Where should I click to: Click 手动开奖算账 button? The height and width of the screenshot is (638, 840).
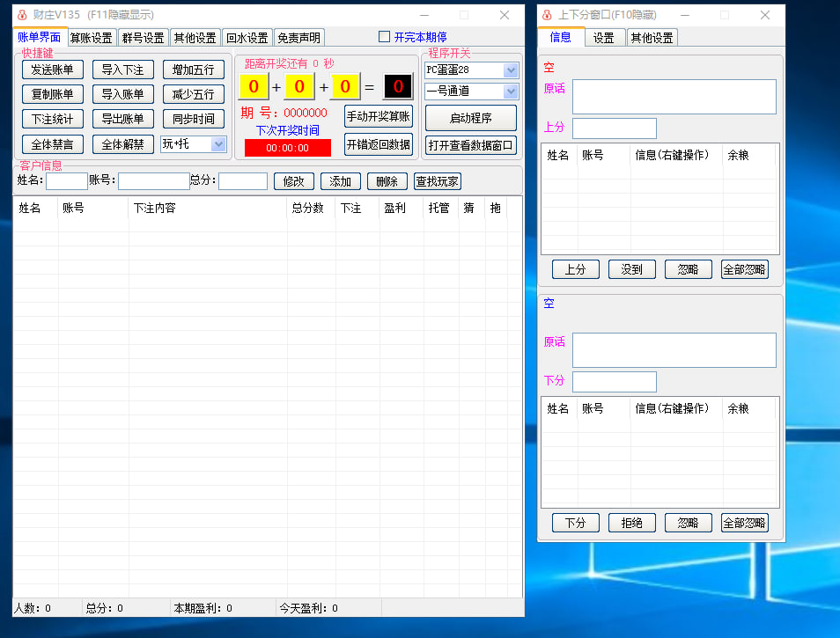[378, 116]
